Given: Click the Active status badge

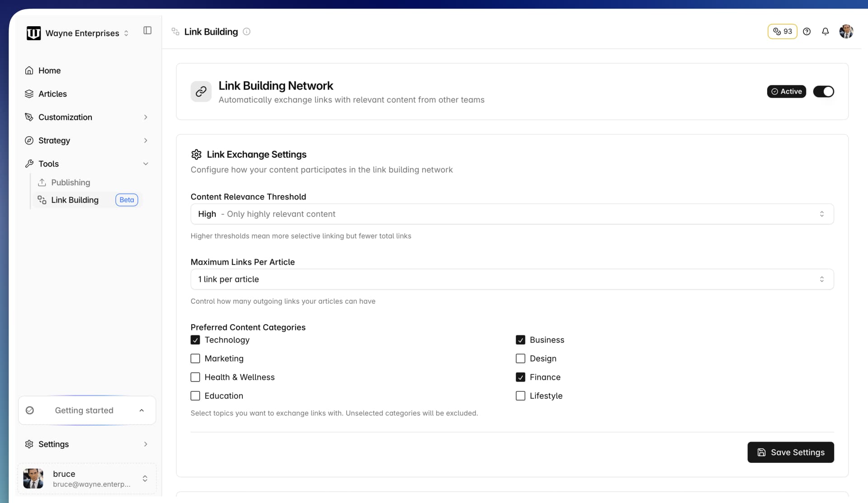Looking at the screenshot, I should coord(786,91).
